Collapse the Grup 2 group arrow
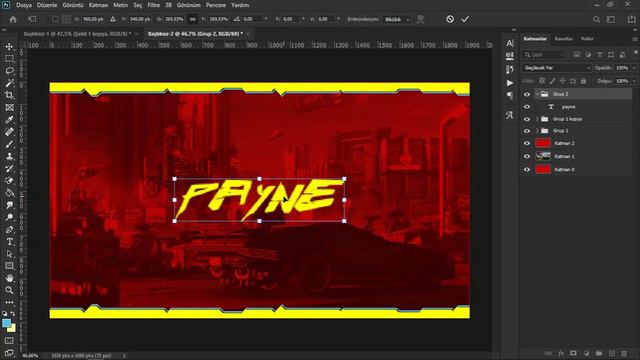Image resolution: width=640 pixels, height=360 pixels. [537, 94]
